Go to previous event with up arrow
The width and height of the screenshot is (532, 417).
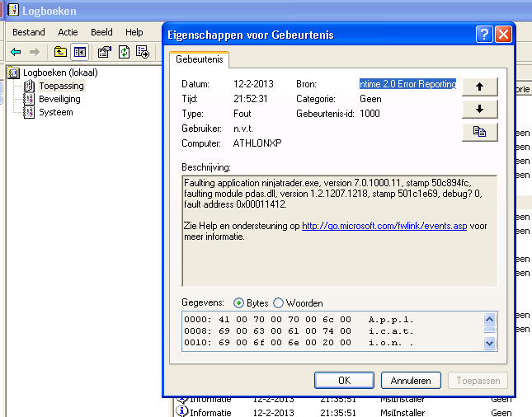pyautogui.click(x=480, y=87)
